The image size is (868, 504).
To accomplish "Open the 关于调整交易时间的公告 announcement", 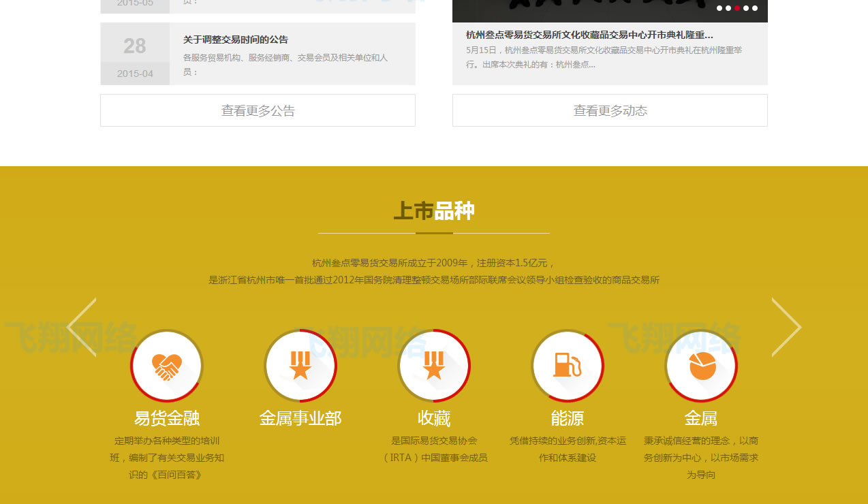I will click(236, 40).
